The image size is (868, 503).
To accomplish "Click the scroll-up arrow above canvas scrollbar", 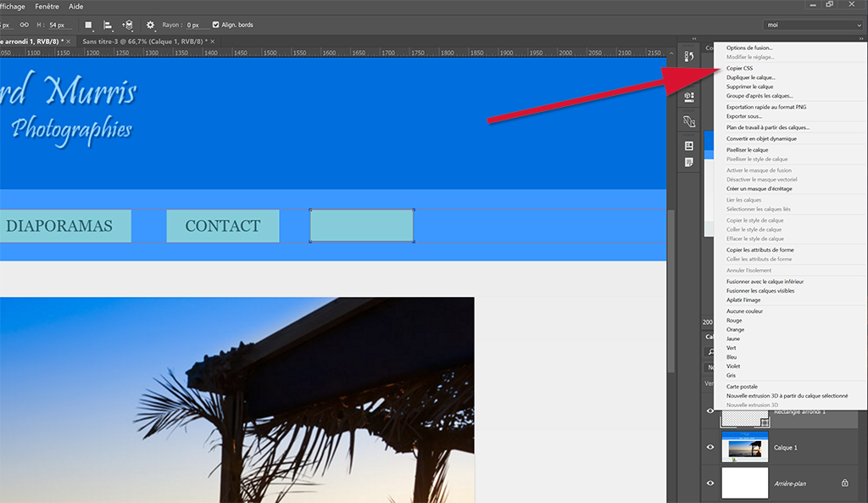I will [671, 53].
